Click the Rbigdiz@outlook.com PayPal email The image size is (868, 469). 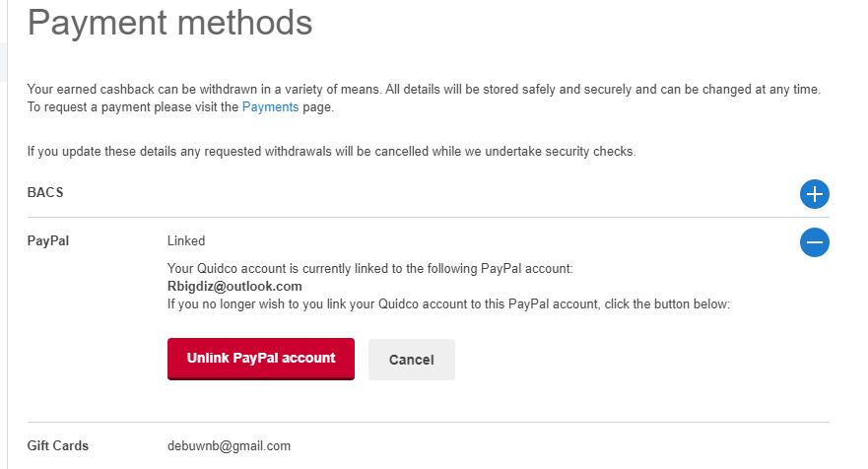point(234,287)
